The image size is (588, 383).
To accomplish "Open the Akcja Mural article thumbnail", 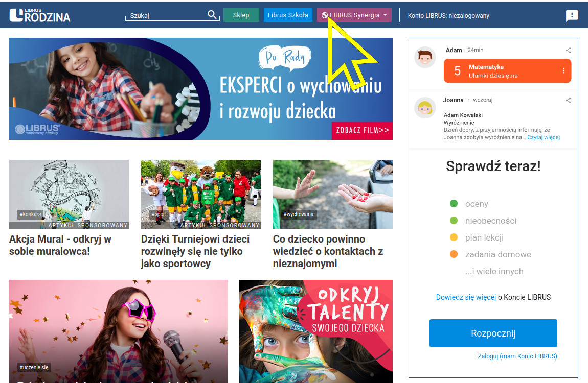I will [x=69, y=194].
